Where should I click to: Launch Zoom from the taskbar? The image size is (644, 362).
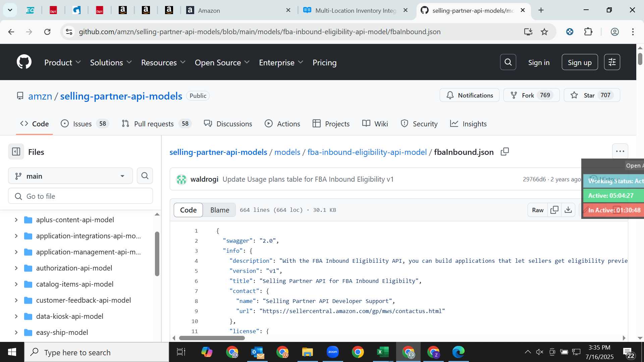point(332,352)
